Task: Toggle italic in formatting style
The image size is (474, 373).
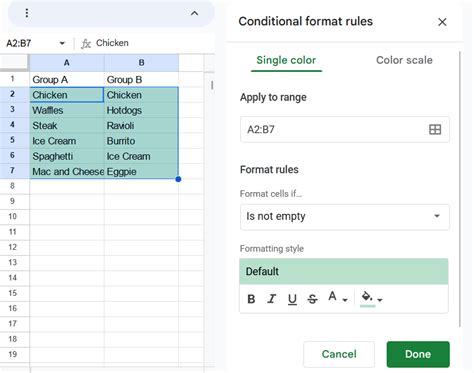Action: point(272,299)
